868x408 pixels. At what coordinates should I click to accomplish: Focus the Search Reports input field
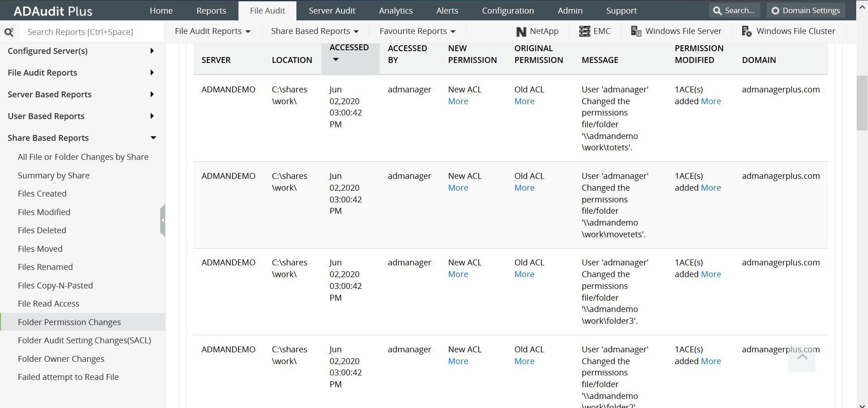click(x=91, y=32)
